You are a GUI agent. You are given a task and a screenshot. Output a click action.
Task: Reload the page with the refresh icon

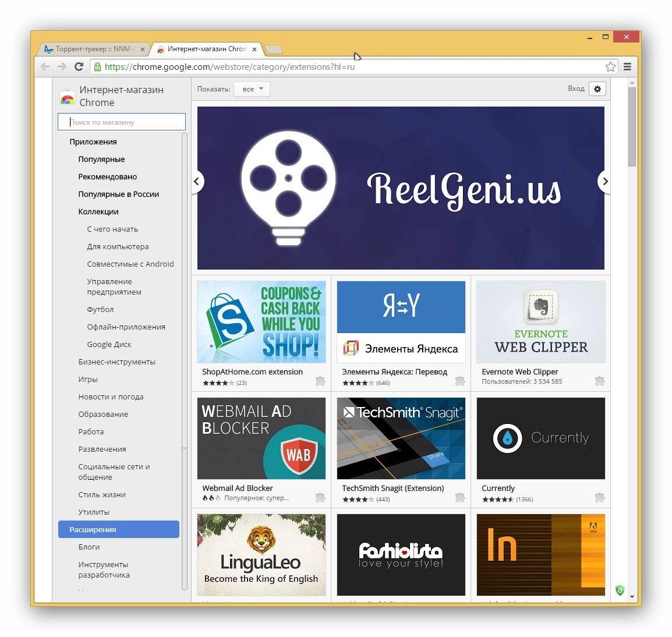(79, 66)
